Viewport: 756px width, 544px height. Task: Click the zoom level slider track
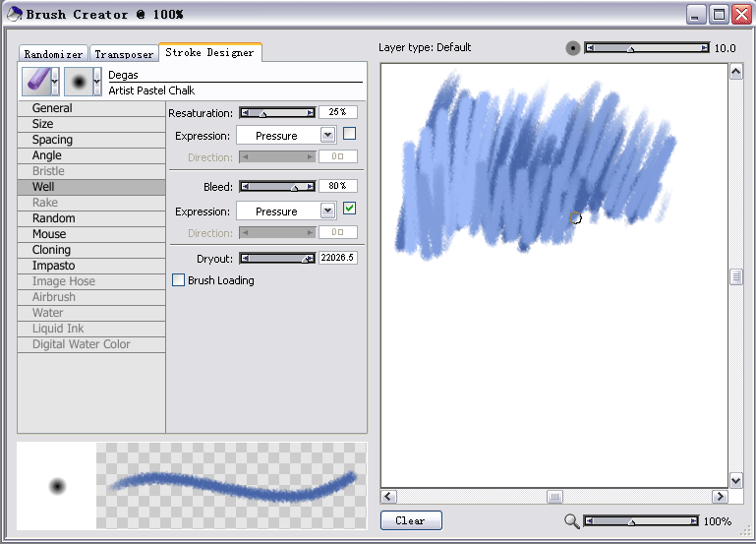pos(641,520)
